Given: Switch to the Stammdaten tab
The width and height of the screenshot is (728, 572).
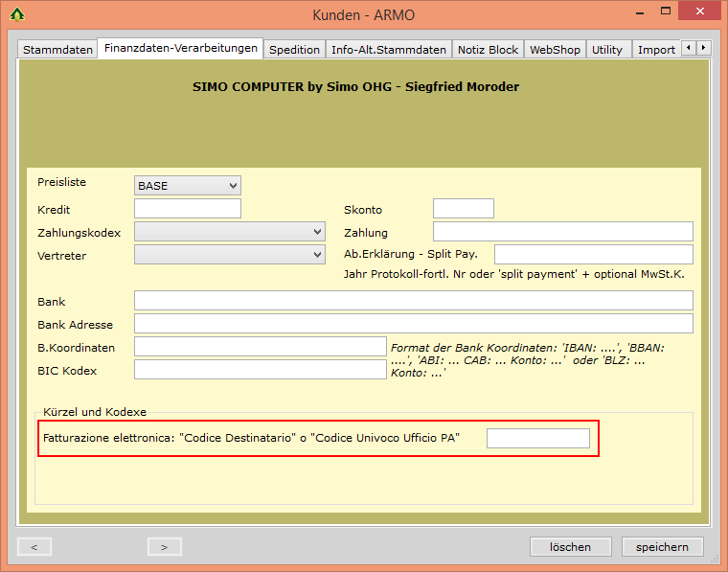Looking at the screenshot, I should tap(57, 50).
